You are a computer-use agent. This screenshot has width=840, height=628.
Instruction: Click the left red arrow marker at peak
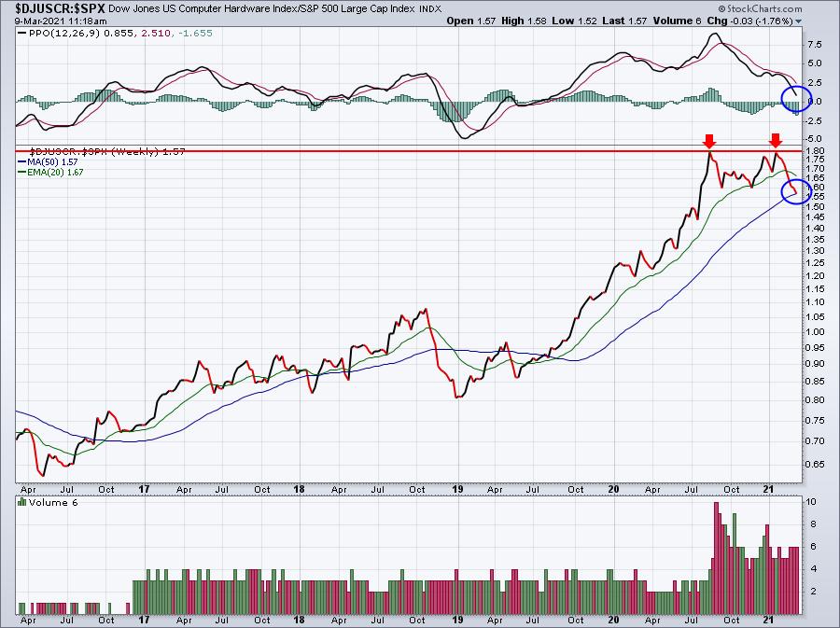(x=709, y=141)
